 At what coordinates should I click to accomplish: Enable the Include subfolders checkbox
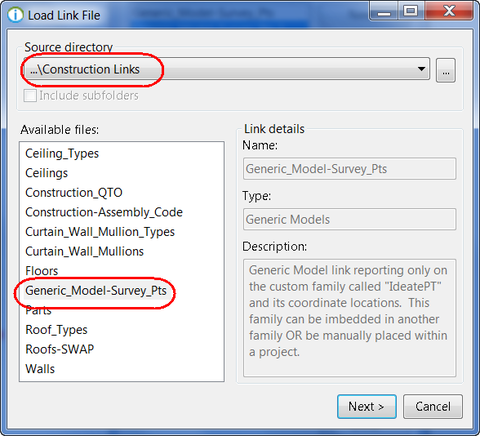[x=30, y=96]
